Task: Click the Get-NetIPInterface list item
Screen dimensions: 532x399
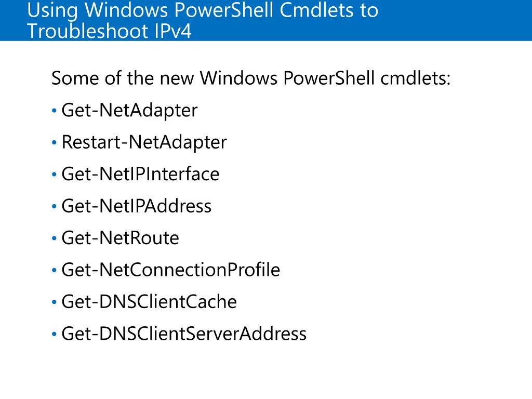Action: coord(140,174)
